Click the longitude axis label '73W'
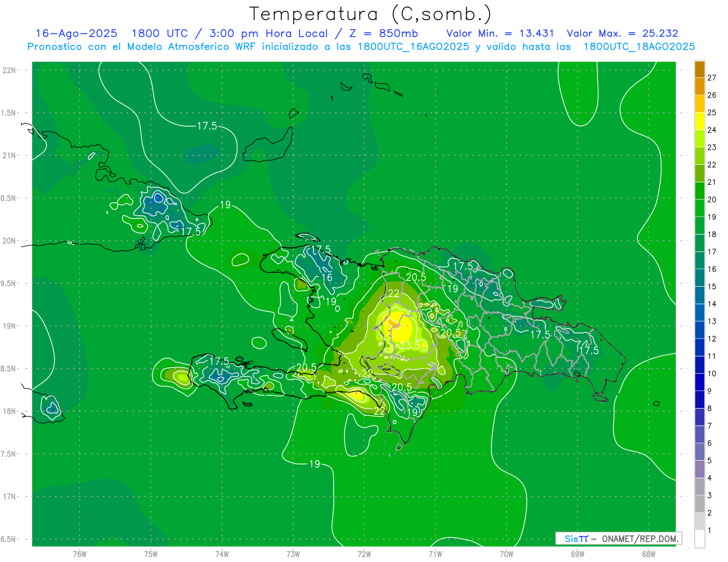 [293, 554]
